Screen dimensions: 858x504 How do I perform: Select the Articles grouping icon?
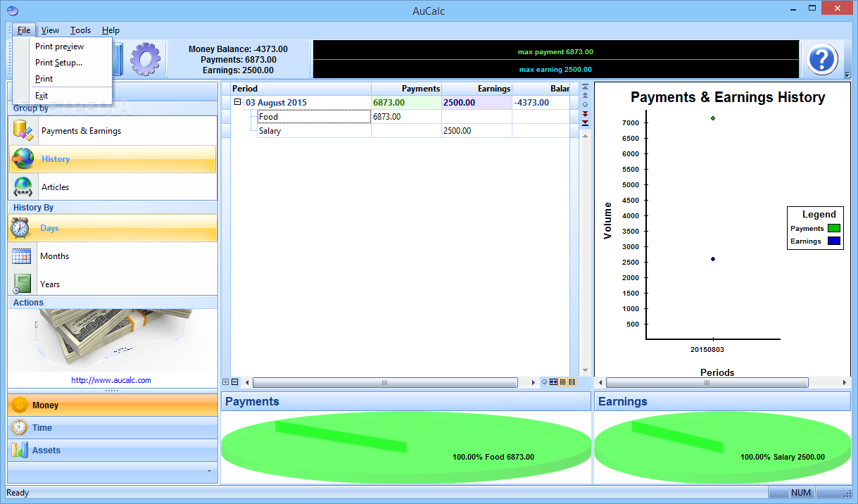23,187
